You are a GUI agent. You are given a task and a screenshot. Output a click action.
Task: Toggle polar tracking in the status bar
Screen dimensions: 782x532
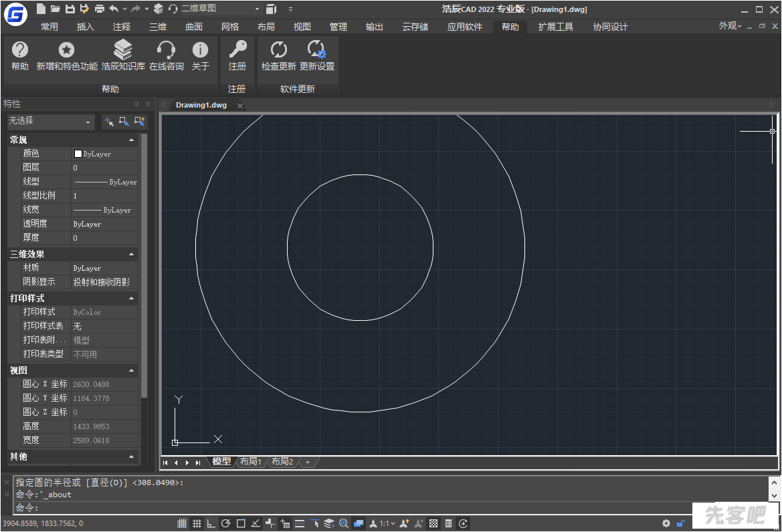226,523
